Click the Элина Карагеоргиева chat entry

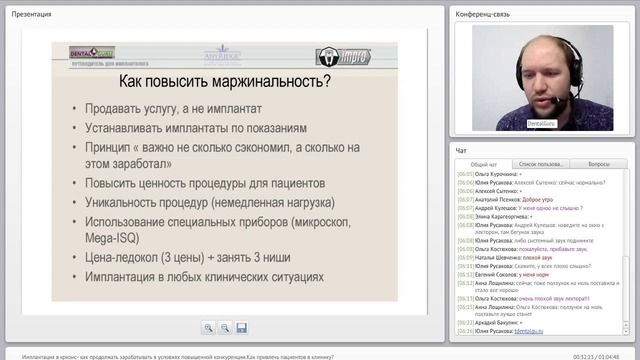495,217
